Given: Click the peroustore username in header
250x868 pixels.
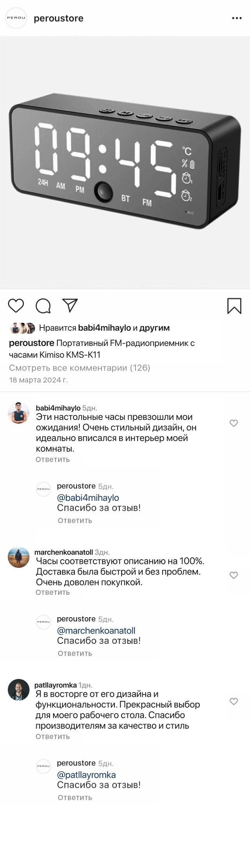Looking at the screenshot, I should pyautogui.click(x=59, y=18).
